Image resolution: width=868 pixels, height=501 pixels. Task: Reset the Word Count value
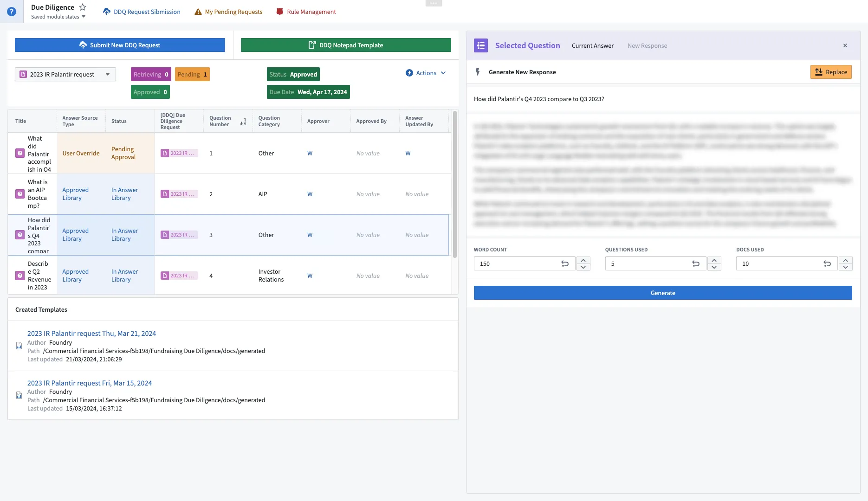(565, 263)
